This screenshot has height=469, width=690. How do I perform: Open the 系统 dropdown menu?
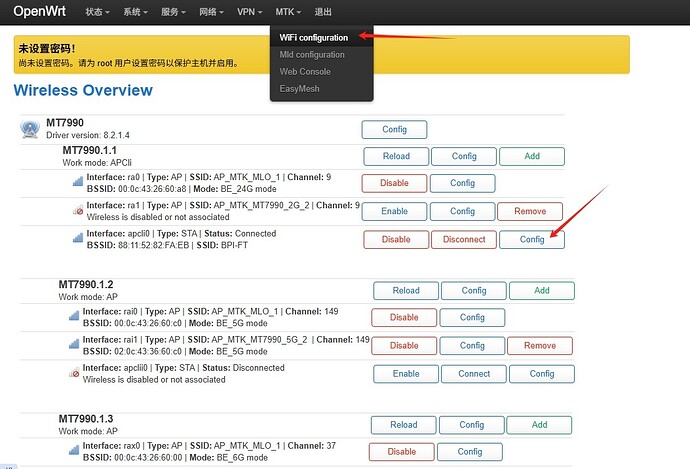136,12
